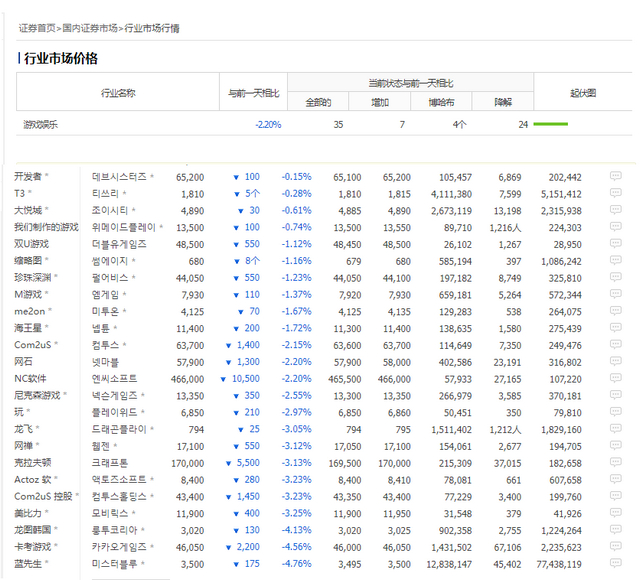Screen dimensions: 640x580
Task: Select the volume 4,111,380 for T3
Action: coord(451,194)
